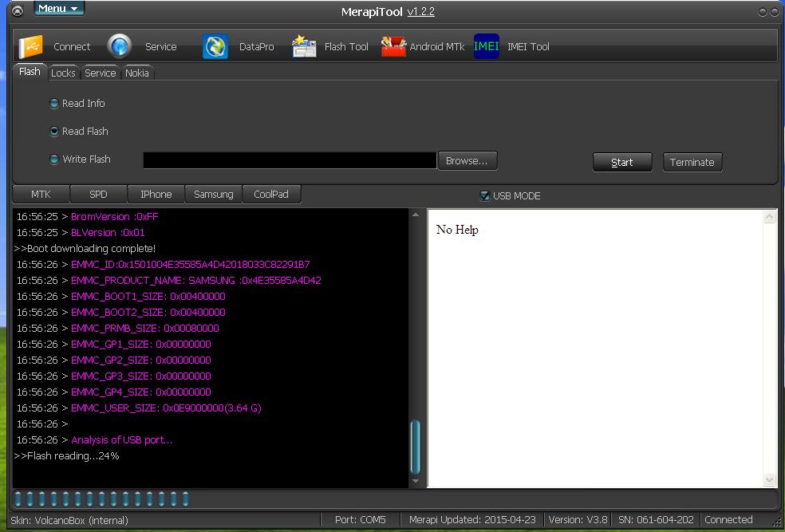Click the "SN: 061-604-202" status entry
This screenshot has height=532, width=785.
click(x=656, y=520)
